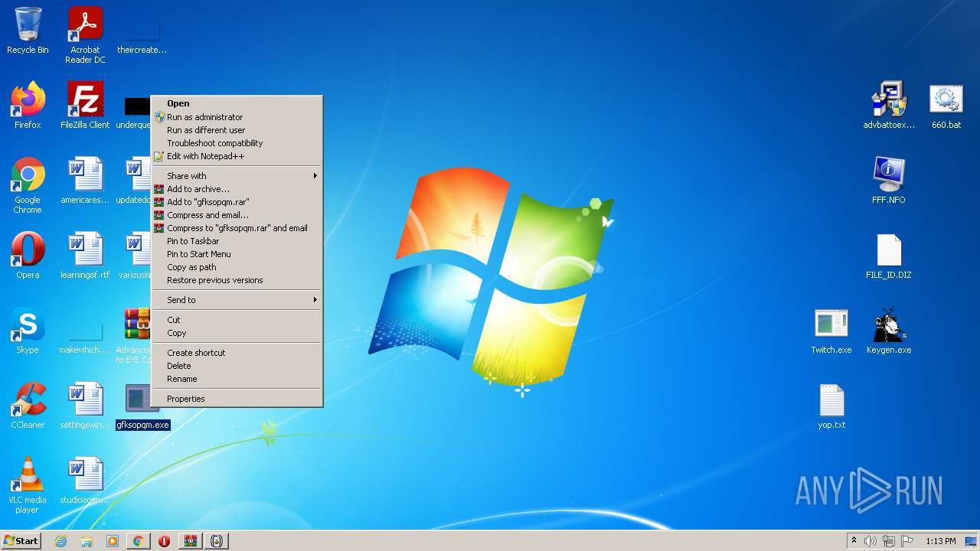Image resolution: width=980 pixels, height=551 pixels.
Task: Expand the Share with submenu
Action: click(x=237, y=176)
